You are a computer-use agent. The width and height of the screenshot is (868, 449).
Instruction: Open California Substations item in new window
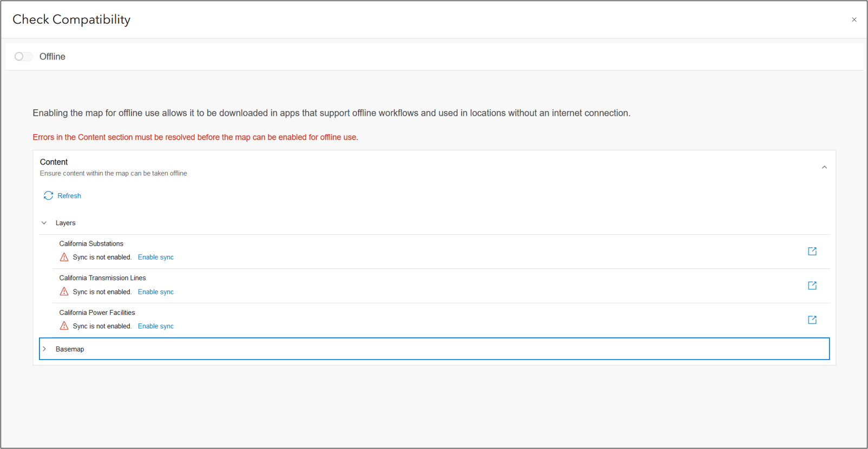(812, 252)
